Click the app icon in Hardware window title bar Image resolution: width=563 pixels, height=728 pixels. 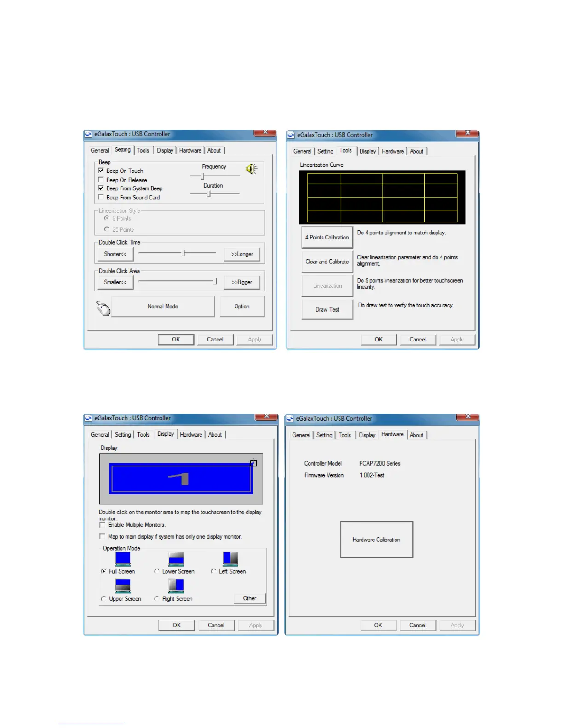coord(290,419)
